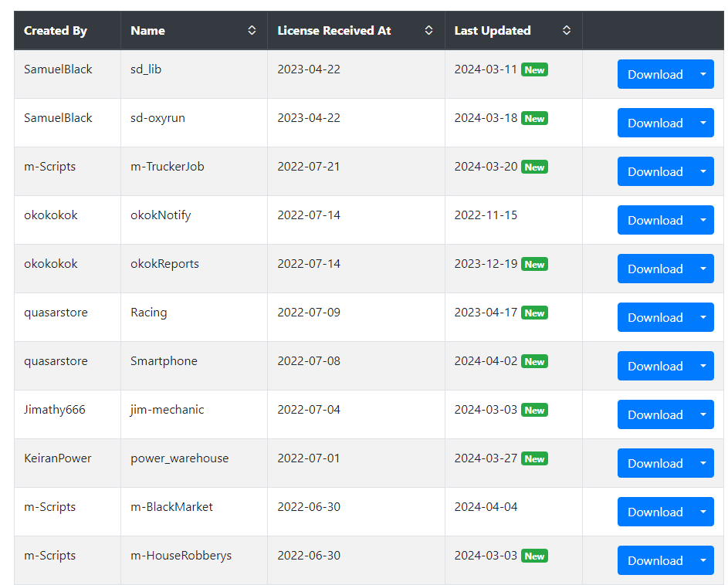Open power_warehouse download dropdown arrow
Viewport: 728px width, 585px height.
coord(703,463)
